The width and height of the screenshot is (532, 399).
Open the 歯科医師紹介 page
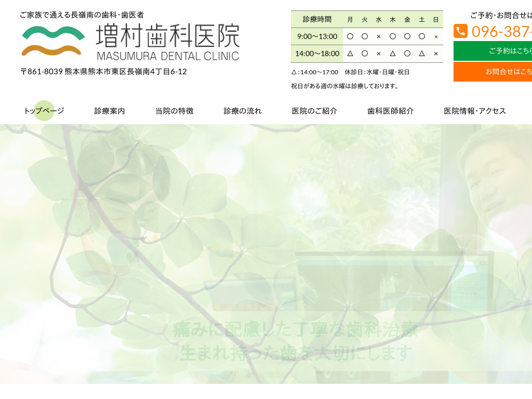(390, 111)
